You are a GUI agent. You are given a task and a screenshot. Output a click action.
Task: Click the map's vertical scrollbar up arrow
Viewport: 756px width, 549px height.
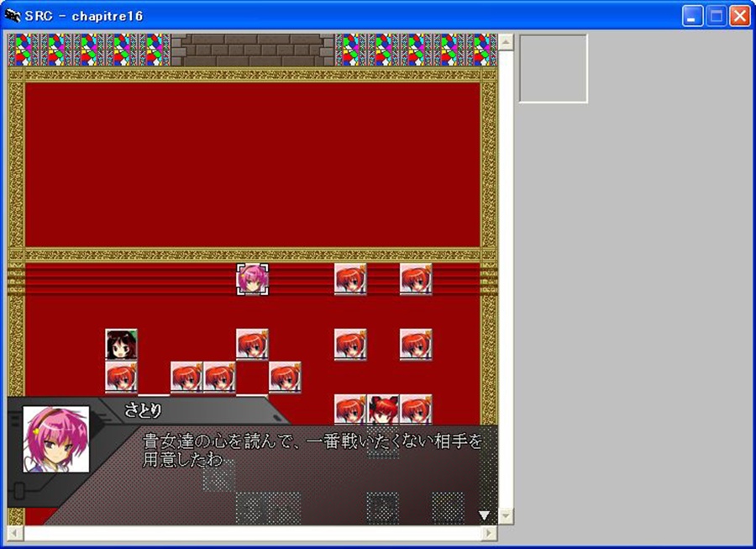(506, 42)
